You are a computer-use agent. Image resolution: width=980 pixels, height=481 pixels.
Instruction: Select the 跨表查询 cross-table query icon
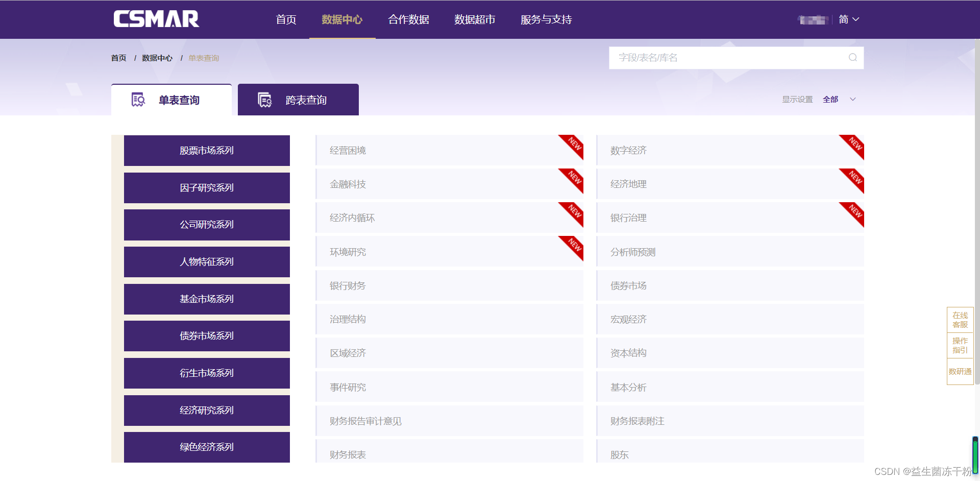(x=264, y=100)
